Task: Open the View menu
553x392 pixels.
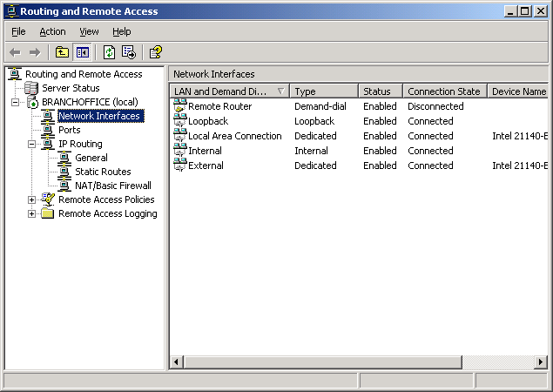Action: (x=89, y=31)
